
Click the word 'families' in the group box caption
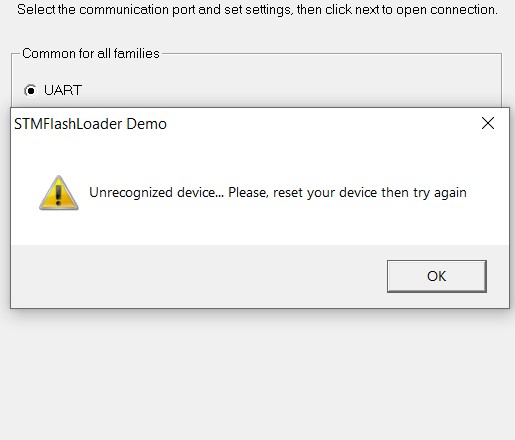pos(137,53)
